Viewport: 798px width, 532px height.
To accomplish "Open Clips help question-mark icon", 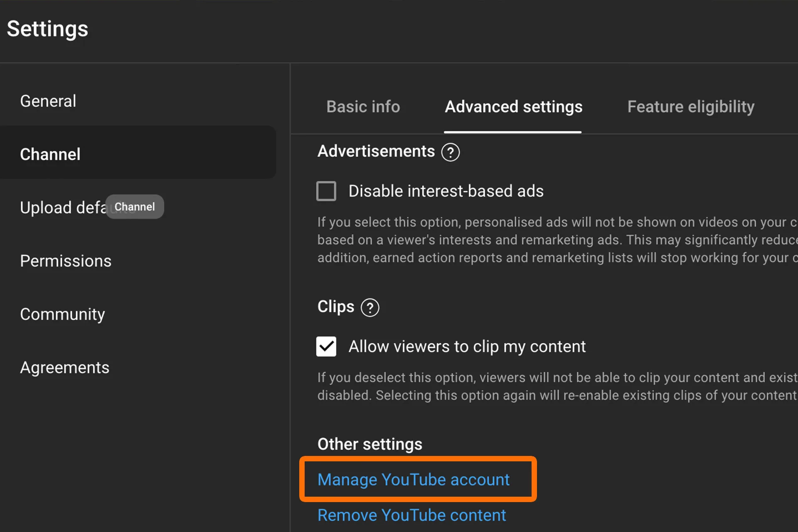I will 370,308.
